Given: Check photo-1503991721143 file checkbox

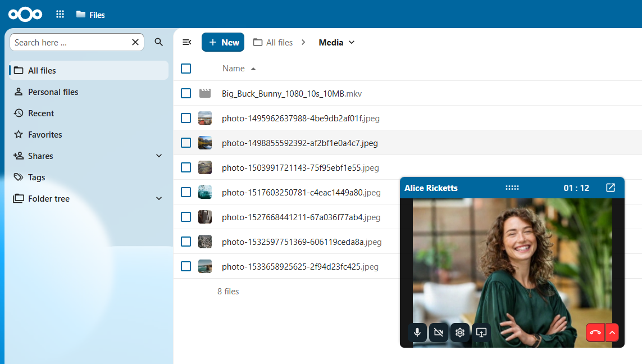Looking at the screenshot, I should click(x=186, y=167).
